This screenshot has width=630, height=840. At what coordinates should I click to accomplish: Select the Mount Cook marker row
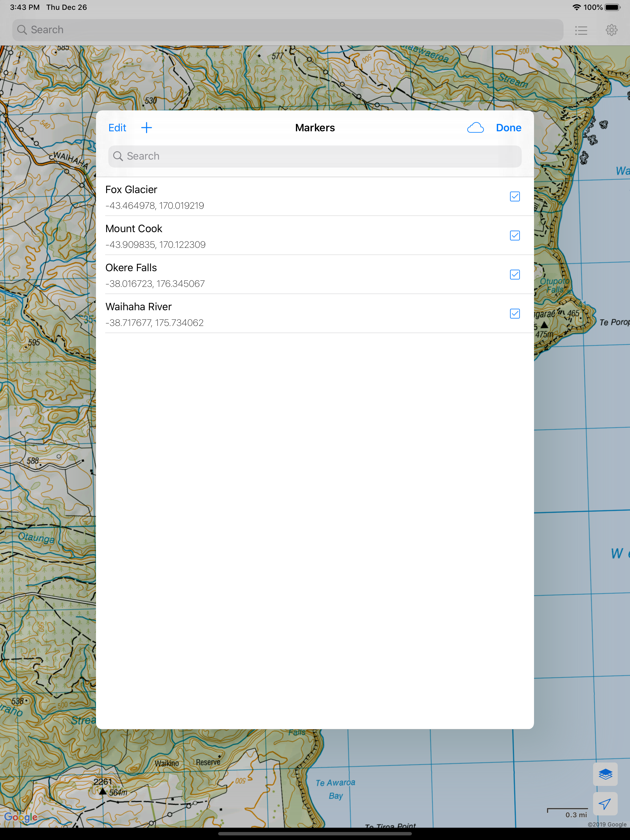[x=315, y=236]
